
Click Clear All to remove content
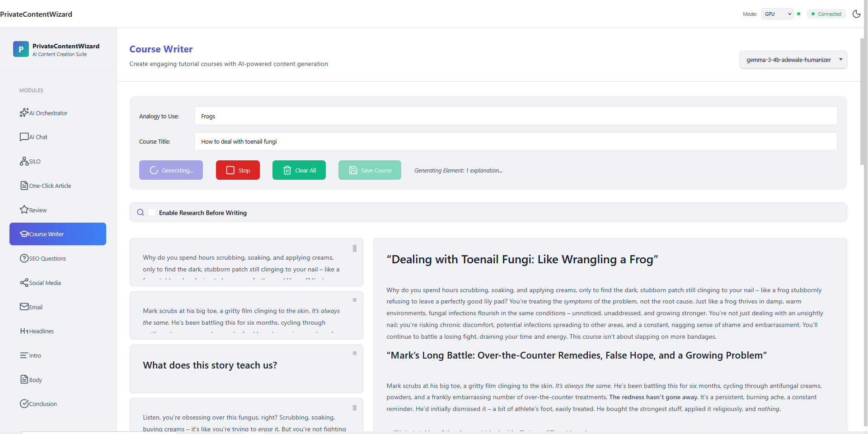pyautogui.click(x=299, y=170)
